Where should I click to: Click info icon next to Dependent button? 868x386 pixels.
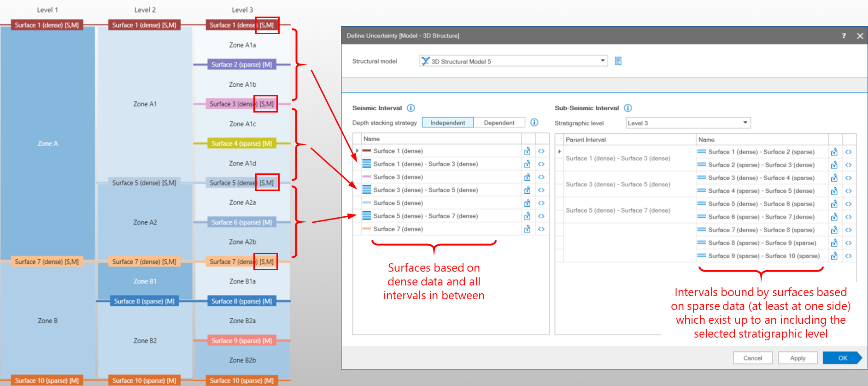(534, 122)
